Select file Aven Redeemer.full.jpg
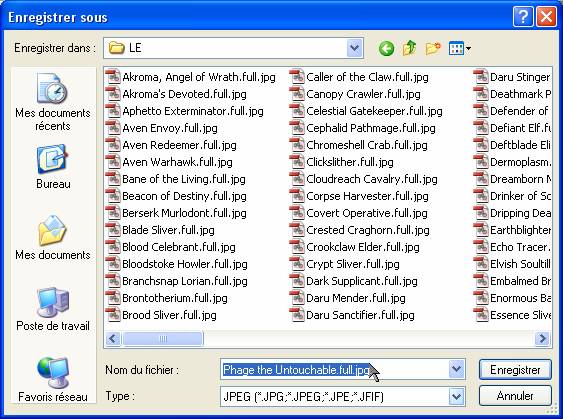 pyautogui.click(x=171, y=145)
